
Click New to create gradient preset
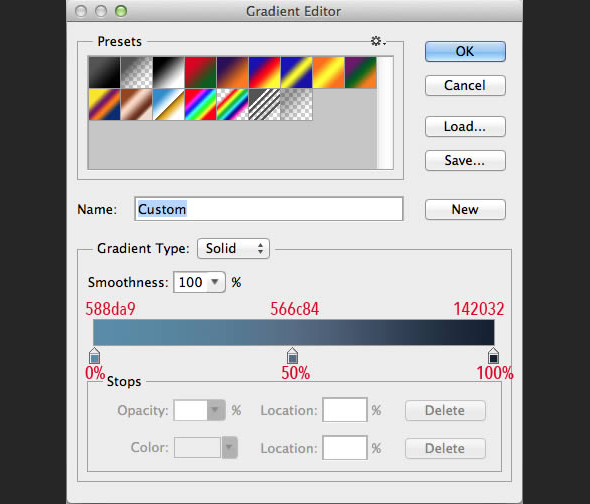(x=465, y=209)
